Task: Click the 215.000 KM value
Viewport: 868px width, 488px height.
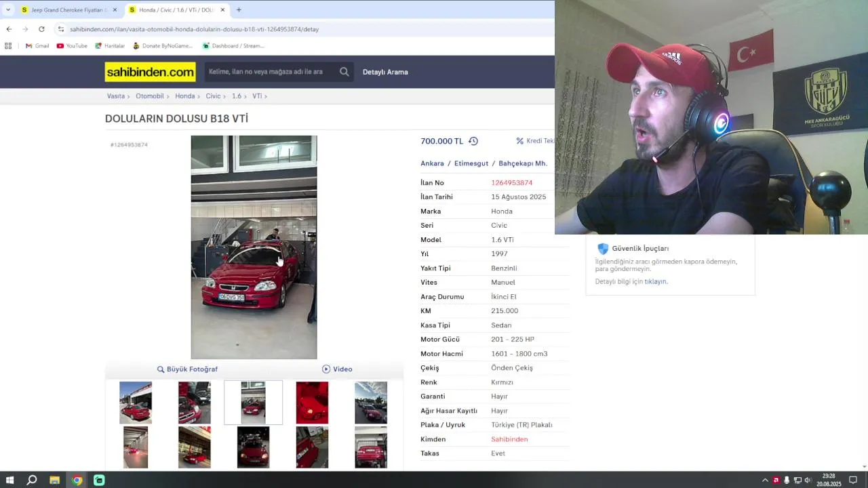Action: click(x=505, y=311)
